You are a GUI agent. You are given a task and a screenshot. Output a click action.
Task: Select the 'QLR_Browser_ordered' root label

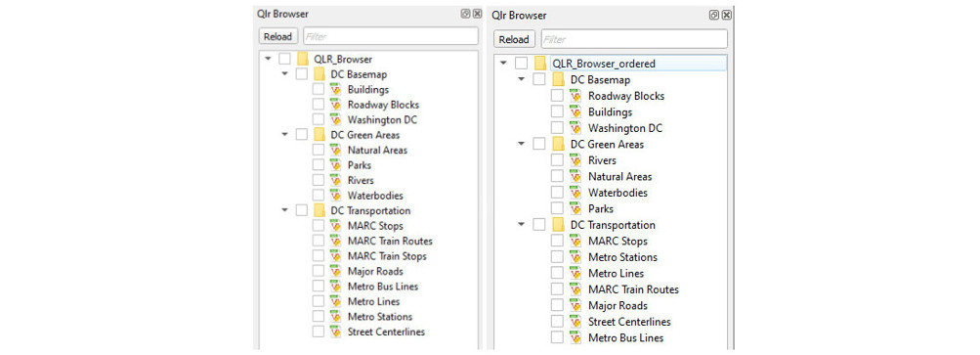pos(604,64)
